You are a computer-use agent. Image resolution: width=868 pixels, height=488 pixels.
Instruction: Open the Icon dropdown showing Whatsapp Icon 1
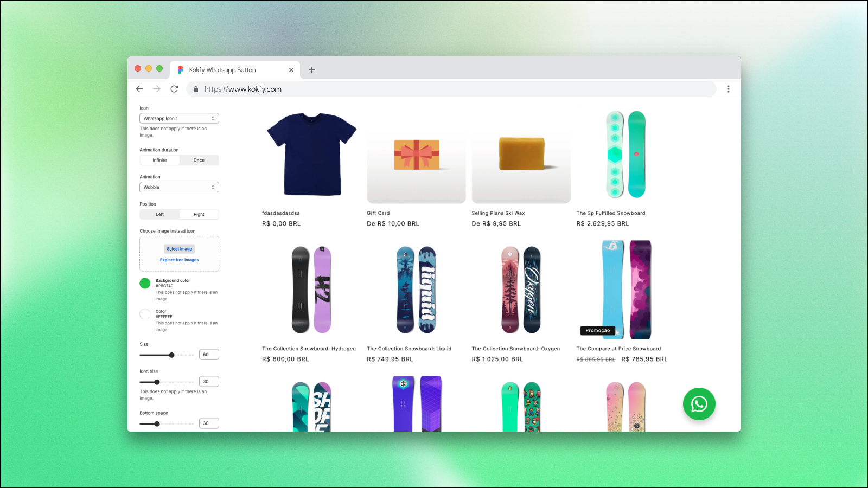pos(179,118)
